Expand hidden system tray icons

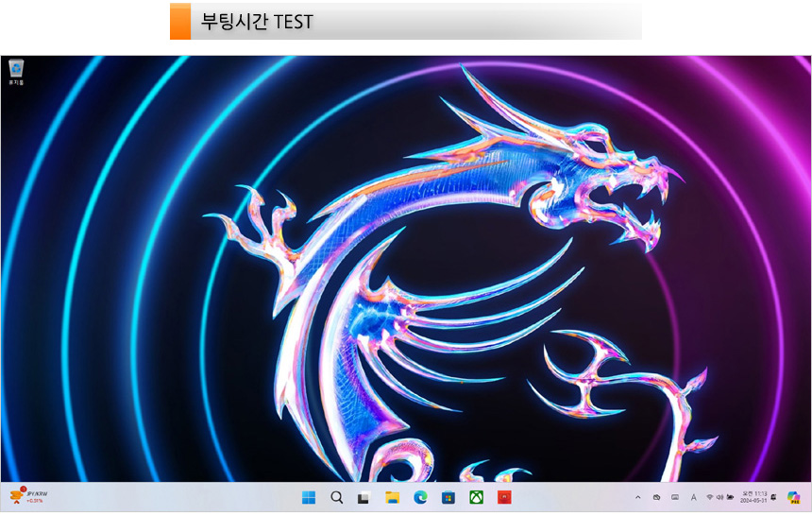click(638, 497)
